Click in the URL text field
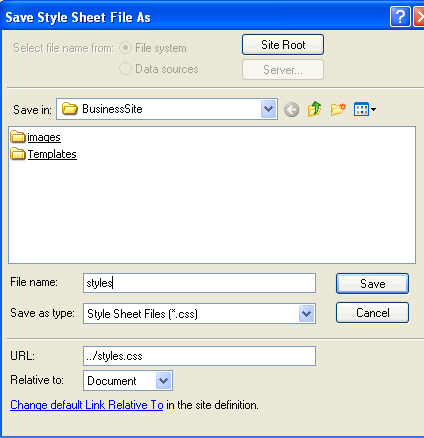 (x=199, y=356)
